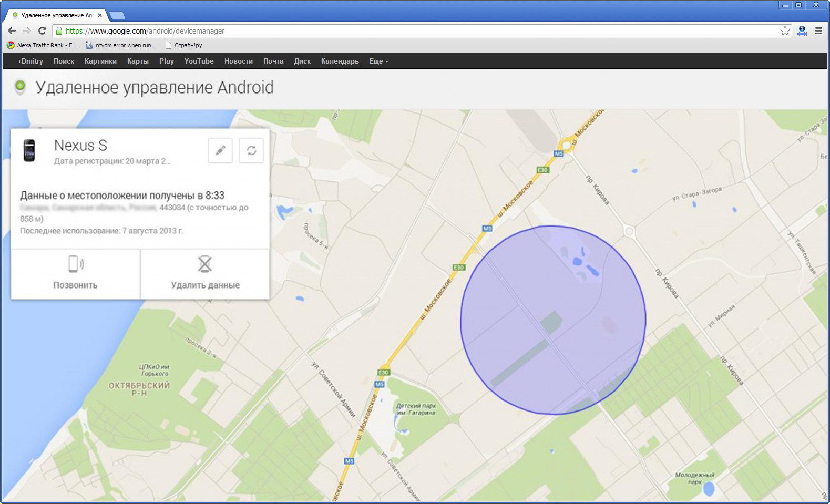Click the Nexus S phone image
This screenshot has width=830, height=504.
click(29, 150)
